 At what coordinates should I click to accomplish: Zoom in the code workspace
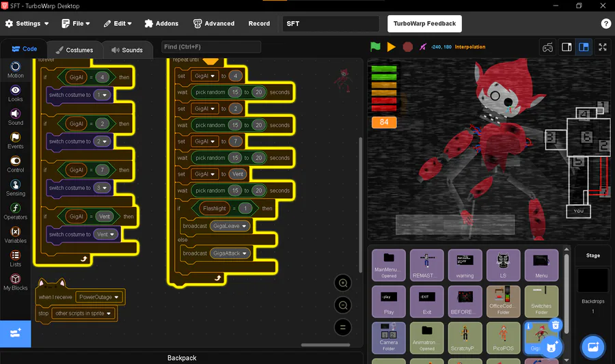point(343,283)
